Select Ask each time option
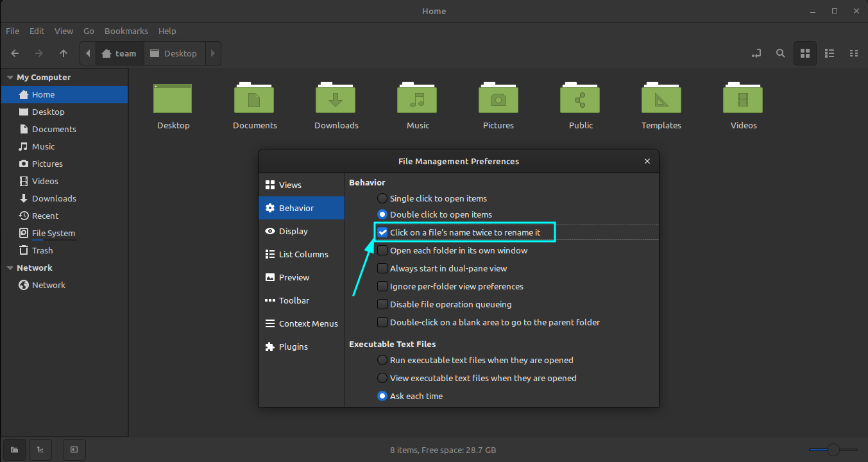868x462 pixels. 410,396
